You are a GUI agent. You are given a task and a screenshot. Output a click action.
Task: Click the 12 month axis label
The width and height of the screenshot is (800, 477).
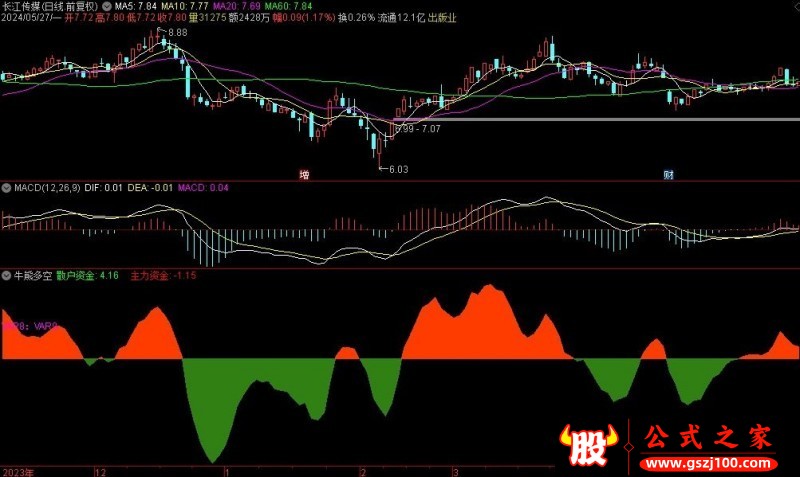point(101,472)
